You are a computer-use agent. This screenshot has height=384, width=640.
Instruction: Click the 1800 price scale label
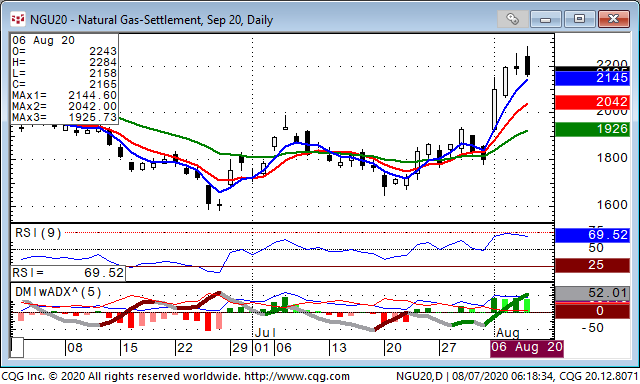pos(612,158)
